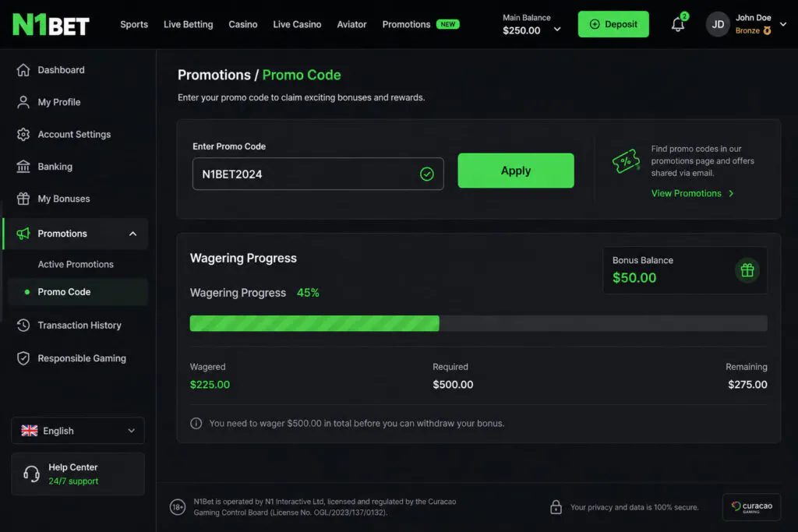The image size is (798, 532).
Task: Click the Bonus Balance $50.00 card
Action: [x=685, y=270]
